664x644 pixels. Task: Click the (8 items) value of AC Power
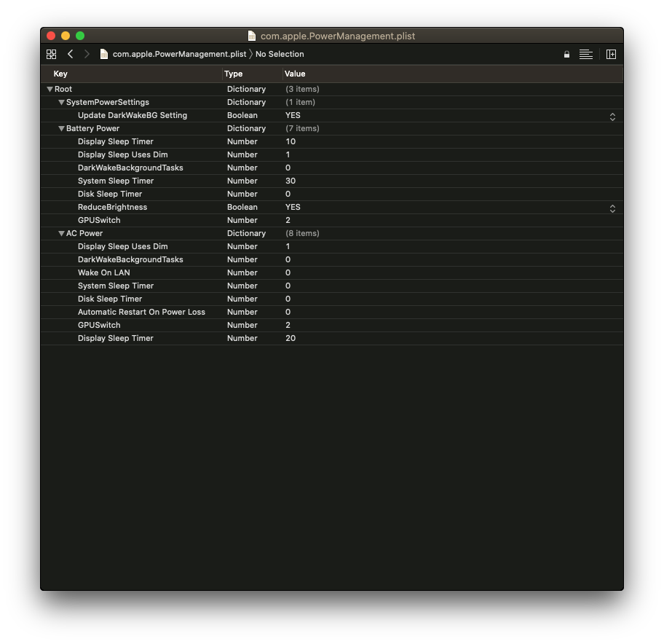click(x=302, y=233)
